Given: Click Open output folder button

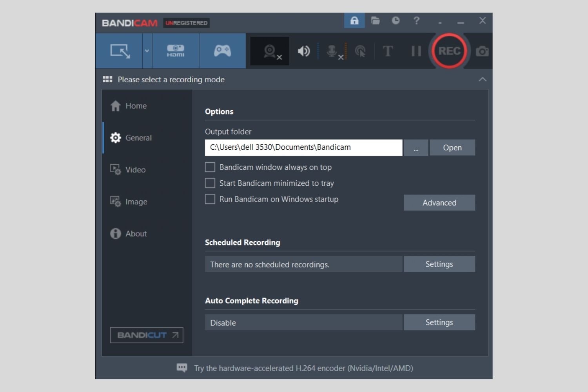Looking at the screenshot, I should [452, 147].
